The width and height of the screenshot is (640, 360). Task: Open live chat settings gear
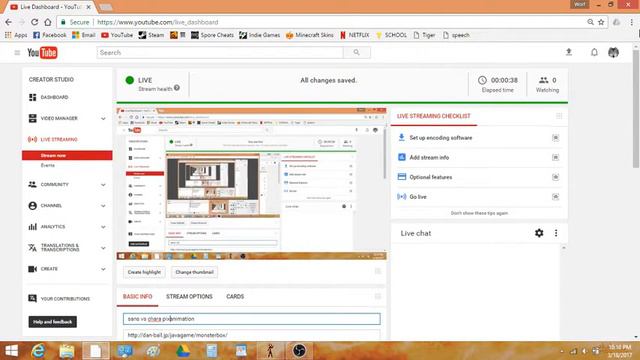coord(539,233)
